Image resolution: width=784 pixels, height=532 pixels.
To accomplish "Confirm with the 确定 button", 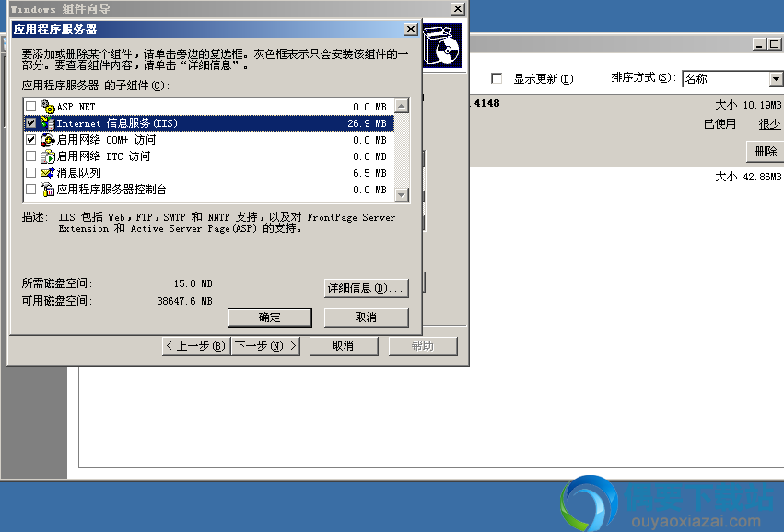I will [x=270, y=318].
